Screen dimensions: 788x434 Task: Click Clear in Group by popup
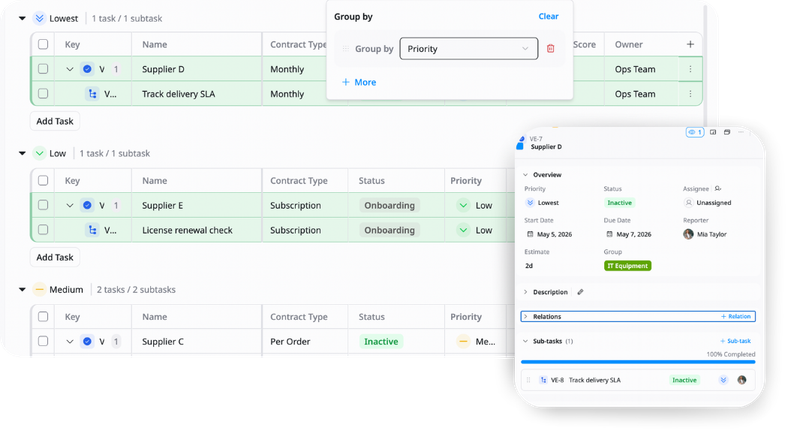pyautogui.click(x=548, y=16)
